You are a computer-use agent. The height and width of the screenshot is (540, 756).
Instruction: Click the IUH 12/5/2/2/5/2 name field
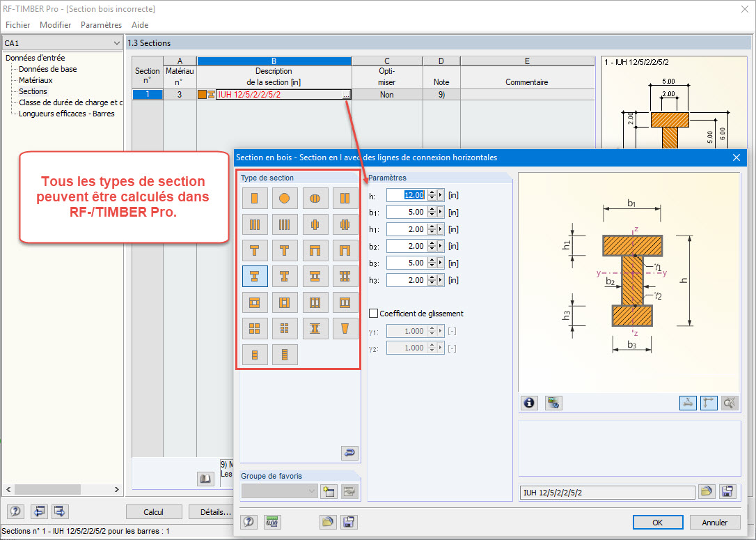point(606,491)
